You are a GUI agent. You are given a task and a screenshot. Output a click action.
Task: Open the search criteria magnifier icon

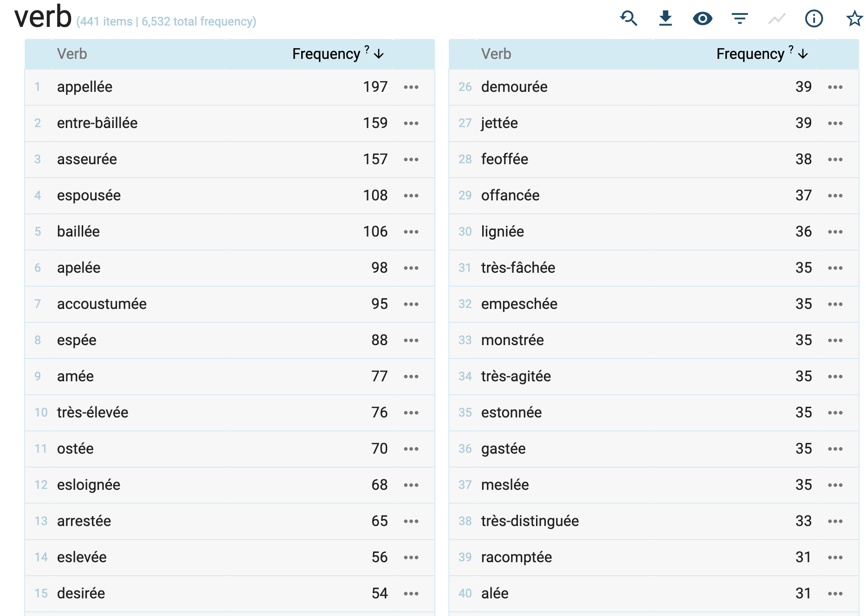click(x=629, y=19)
